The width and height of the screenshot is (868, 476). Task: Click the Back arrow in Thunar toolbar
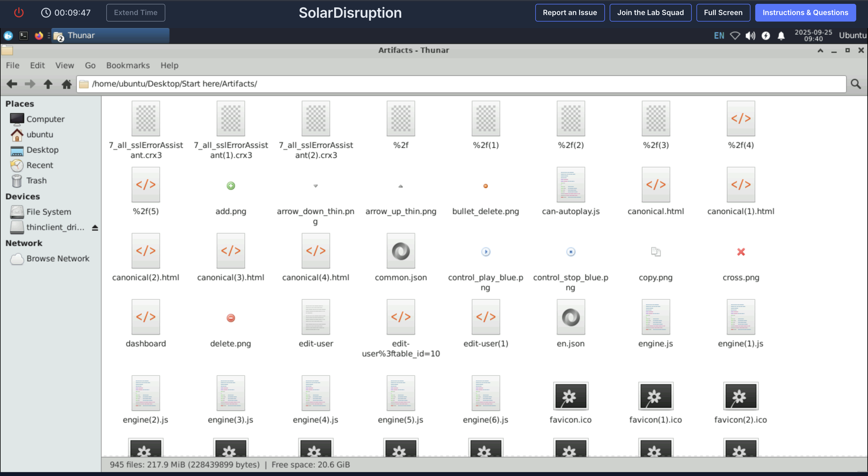pos(12,84)
